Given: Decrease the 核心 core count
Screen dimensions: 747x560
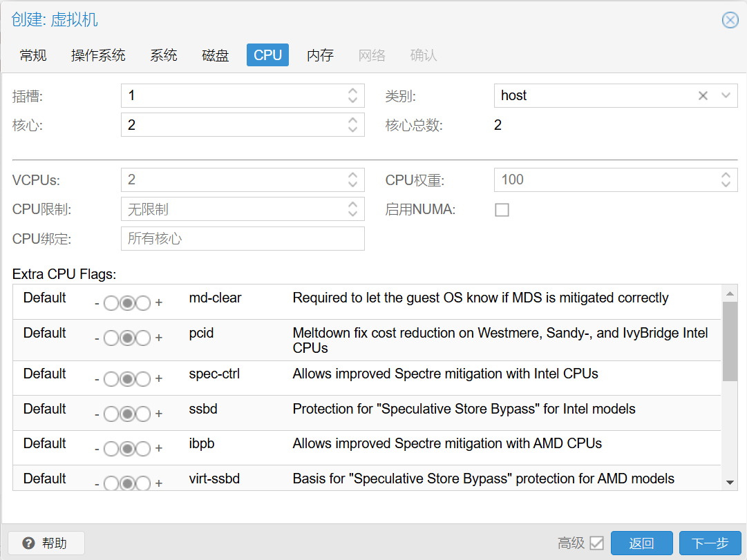Looking at the screenshot, I should tap(352, 130).
